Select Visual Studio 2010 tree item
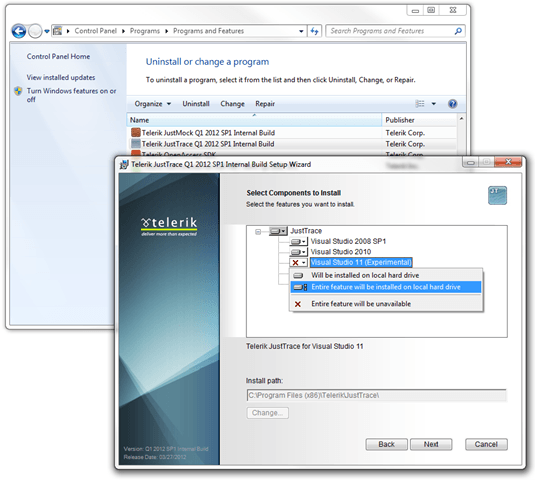The image size is (535, 480). (341, 252)
